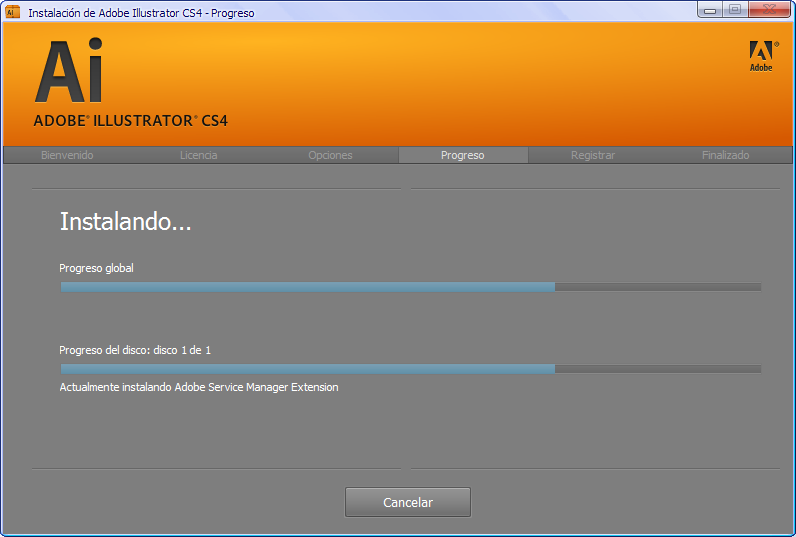
Task: Select the Opciones step tab
Action: click(330, 155)
